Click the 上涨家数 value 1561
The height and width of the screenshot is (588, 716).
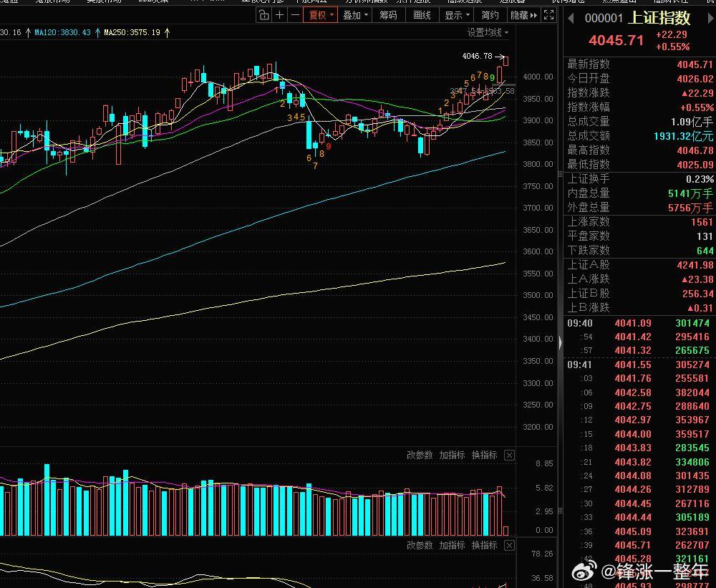[x=702, y=222]
